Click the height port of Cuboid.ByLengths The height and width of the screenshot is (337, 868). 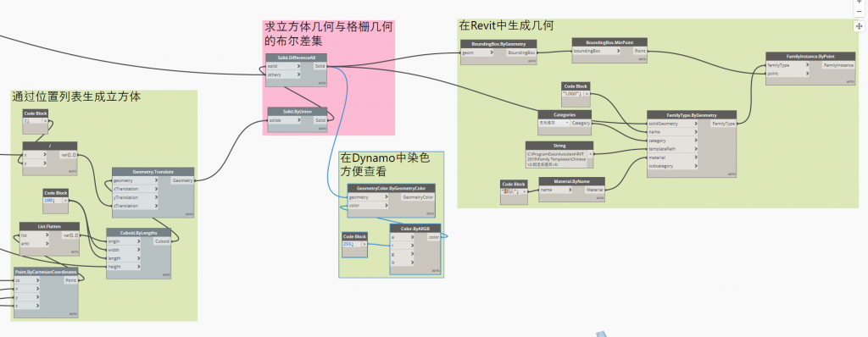coord(123,266)
